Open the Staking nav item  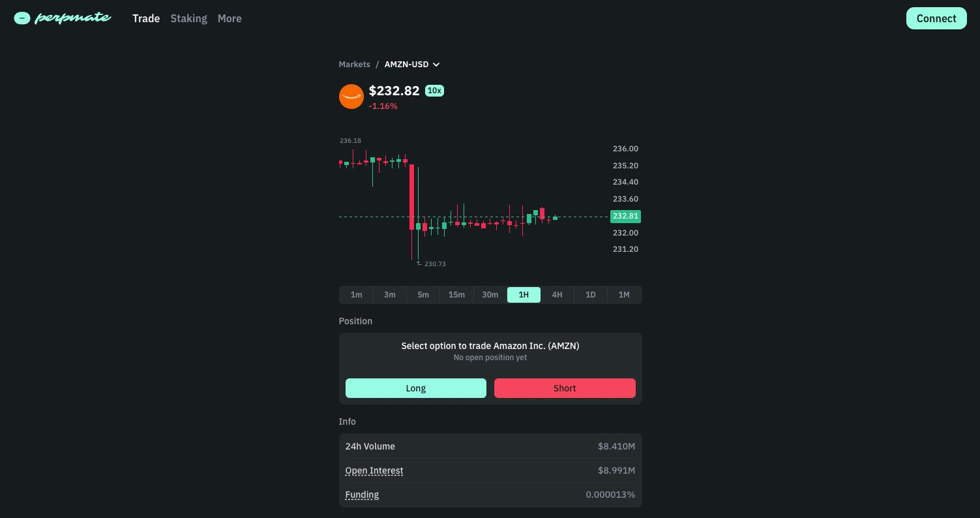pos(188,18)
